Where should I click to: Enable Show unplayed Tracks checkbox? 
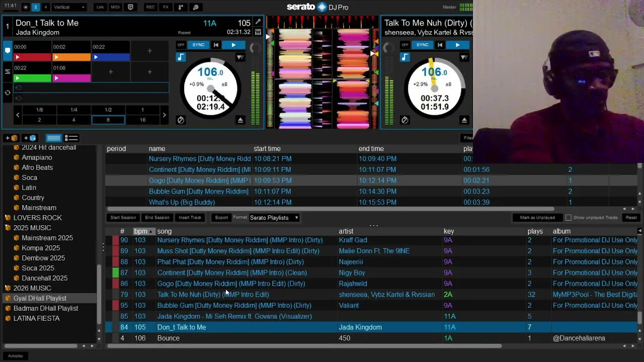point(569,218)
